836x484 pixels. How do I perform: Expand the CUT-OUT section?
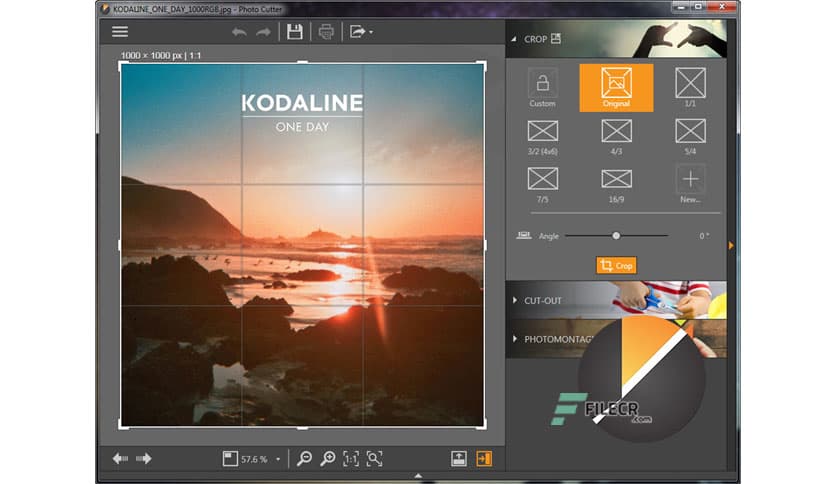click(515, 300)
